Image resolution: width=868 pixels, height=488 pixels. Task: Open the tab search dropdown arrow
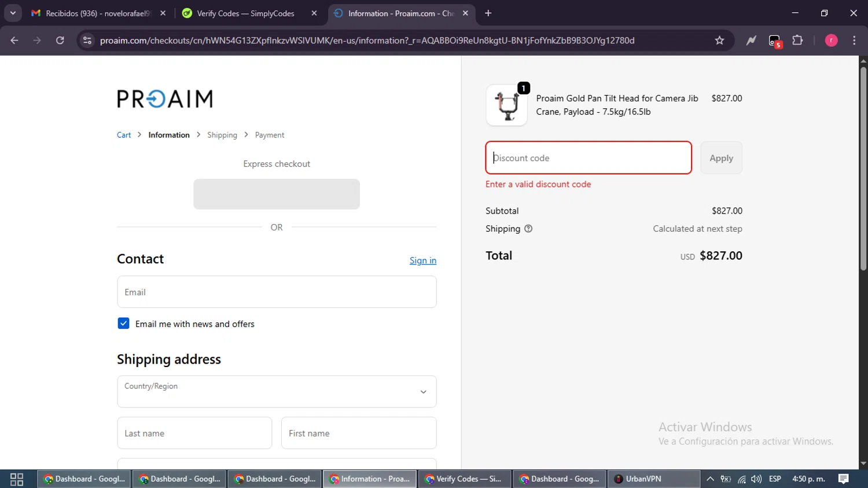[x=13, y=13]
